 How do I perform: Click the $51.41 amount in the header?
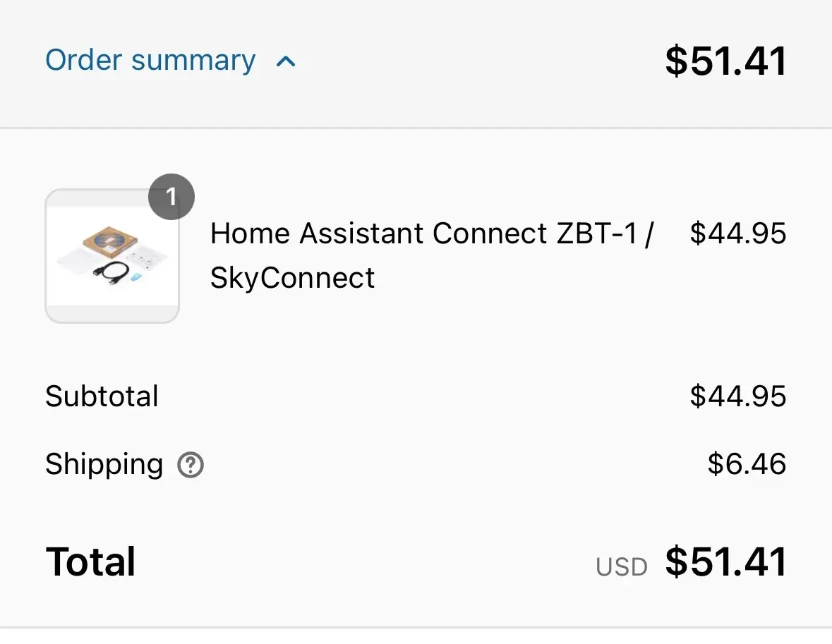click(725, 61)
